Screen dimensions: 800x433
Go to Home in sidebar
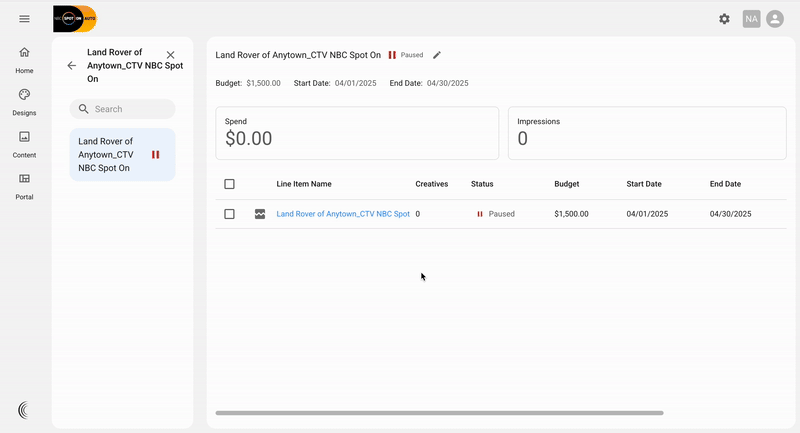(24, 60)
